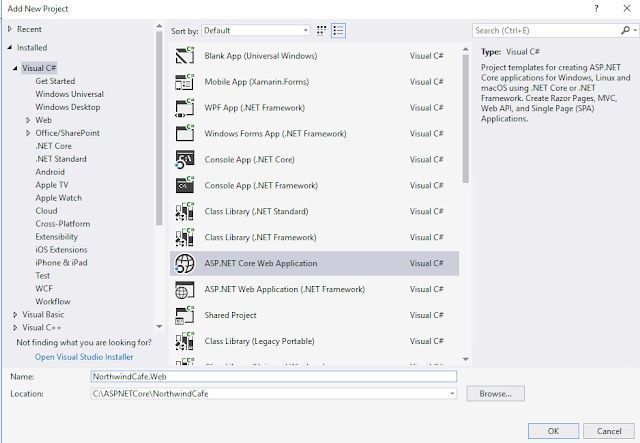The width and height of the screenshot is (640, 443).
Task: Select Cross-Platform category
Action: [63, 224]
